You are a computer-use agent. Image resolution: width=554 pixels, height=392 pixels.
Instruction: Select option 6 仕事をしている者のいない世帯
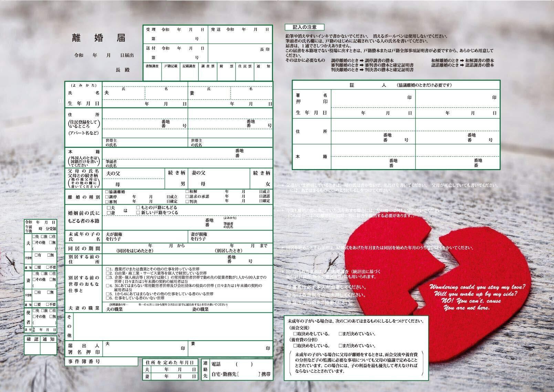coord(108,298)
